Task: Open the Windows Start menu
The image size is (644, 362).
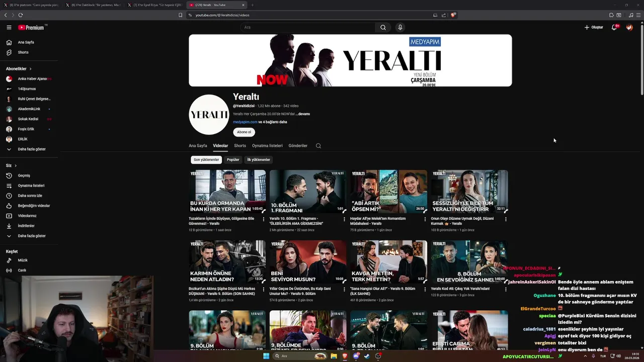Action: [x=266, y=356]
